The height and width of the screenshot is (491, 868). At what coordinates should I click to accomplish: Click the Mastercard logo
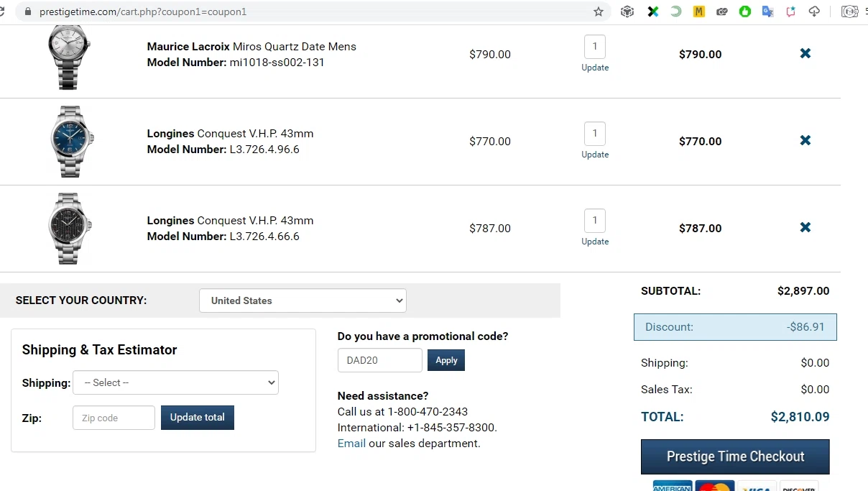[714, 486]
